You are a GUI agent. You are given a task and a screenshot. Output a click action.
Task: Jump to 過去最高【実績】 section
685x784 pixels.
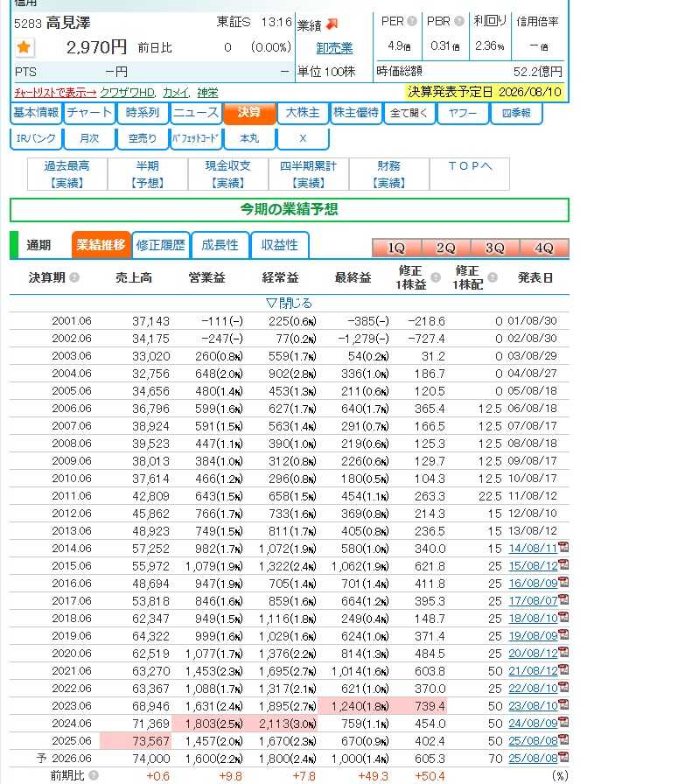pyautogui.click(x=67, y=174)
